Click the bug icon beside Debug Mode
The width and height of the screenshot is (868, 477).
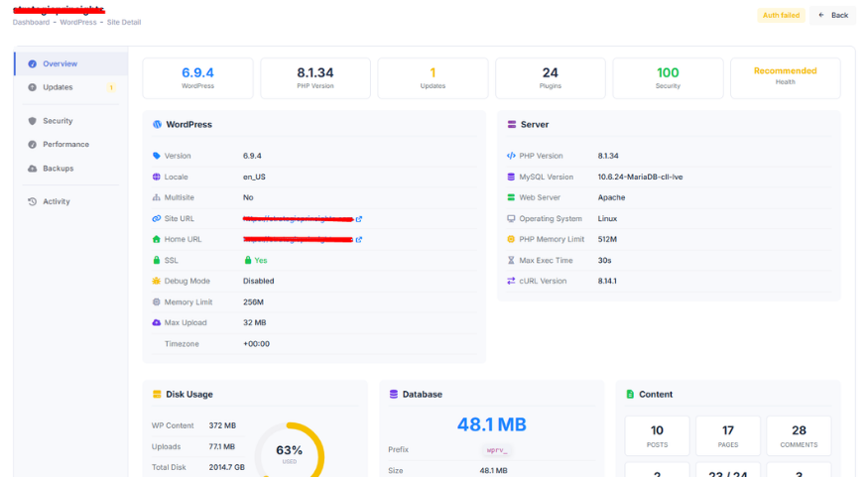pyautogui.click(x=156, y=281)
